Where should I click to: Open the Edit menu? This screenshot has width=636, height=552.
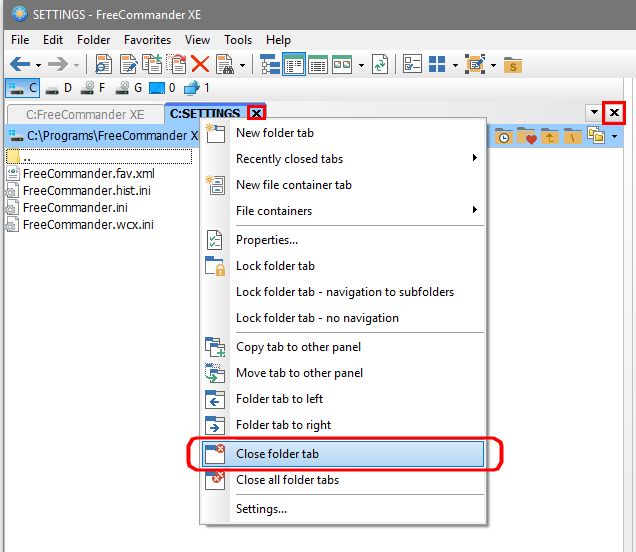tap(53, 40)
